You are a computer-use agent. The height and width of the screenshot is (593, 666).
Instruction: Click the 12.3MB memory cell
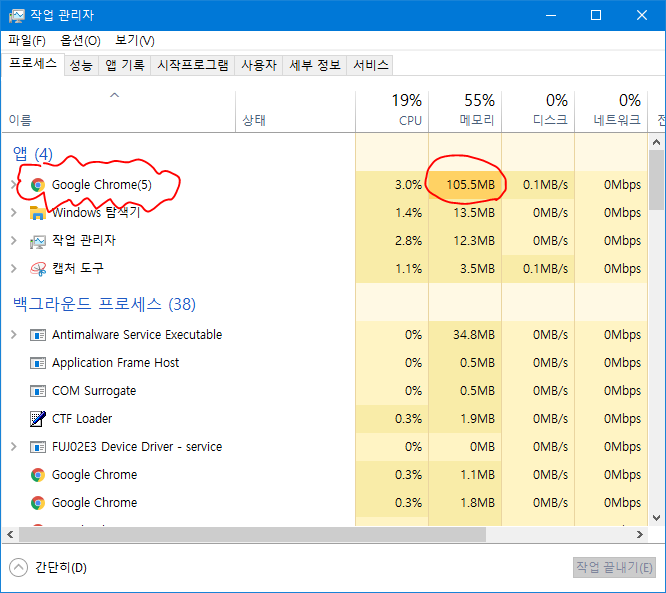[x=465, y=240]
